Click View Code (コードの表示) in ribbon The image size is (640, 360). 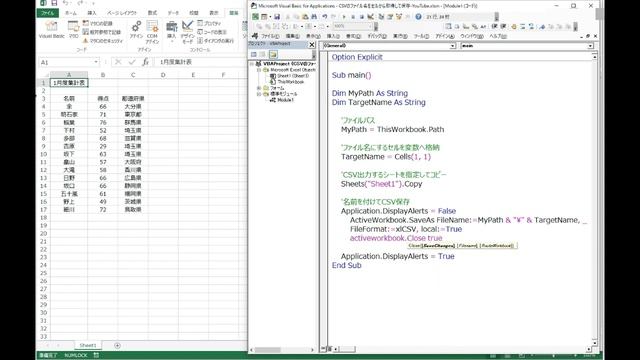(212, 32)
